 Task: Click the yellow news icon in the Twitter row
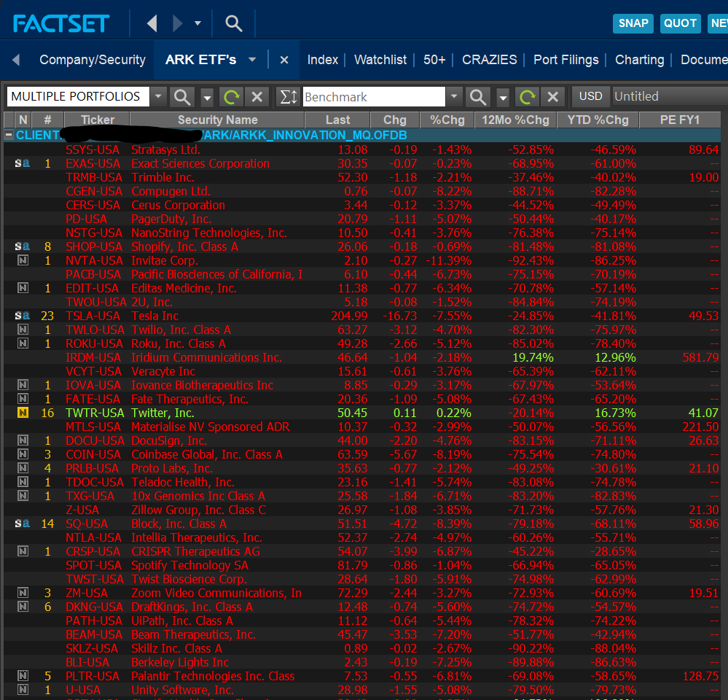pos(23,413)
